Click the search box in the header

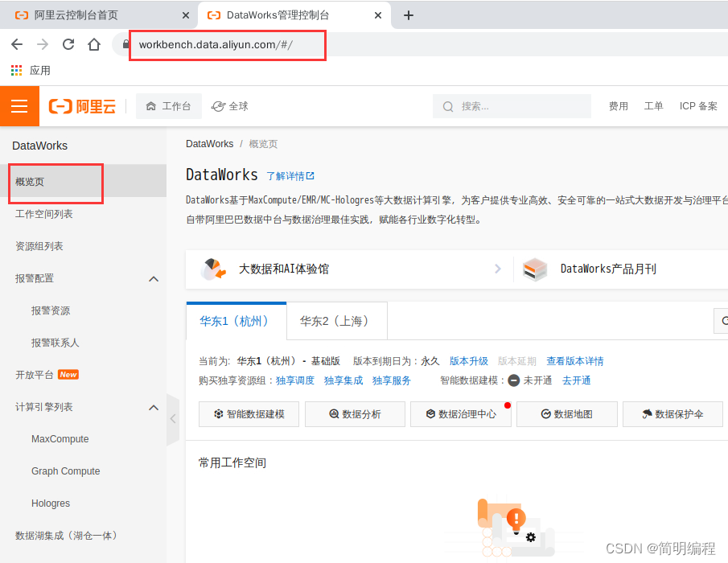click(x=512, y=106)
